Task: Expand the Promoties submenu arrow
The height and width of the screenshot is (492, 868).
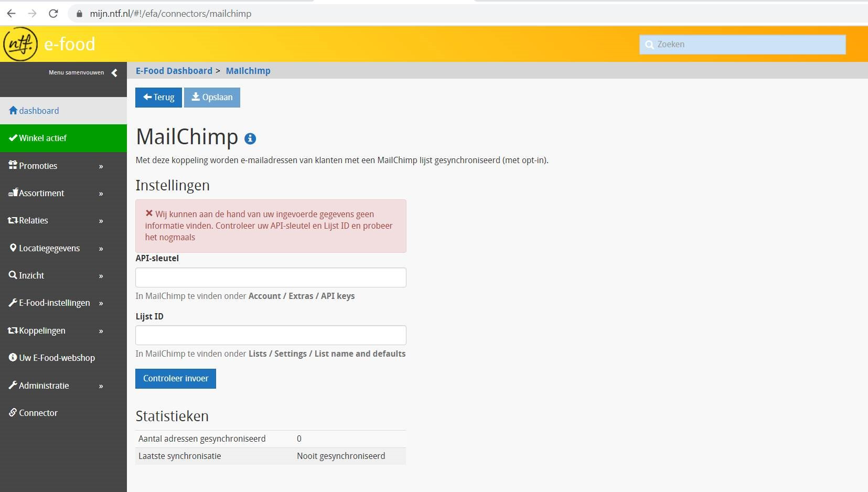Action: click(101, 166)
